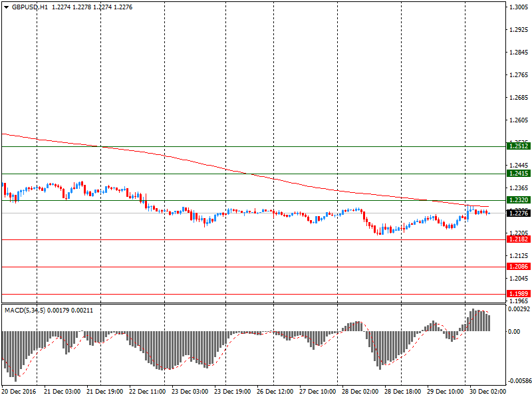The height and width of the screenshot is (399, 532).
Task: Click the MACD zero level 0.00 label
Action: [514, 331]
